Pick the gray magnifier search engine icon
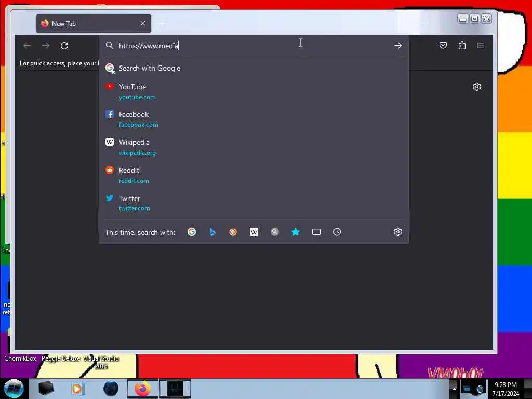Screen dimensions: 532x399 (x=274, y=232)
